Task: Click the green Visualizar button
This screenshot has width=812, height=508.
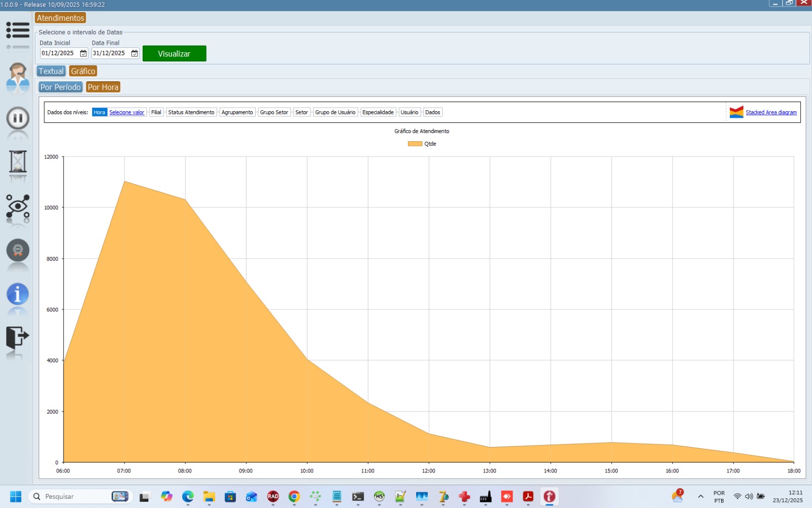Action: pyautogui.click(x=174, y=53)
